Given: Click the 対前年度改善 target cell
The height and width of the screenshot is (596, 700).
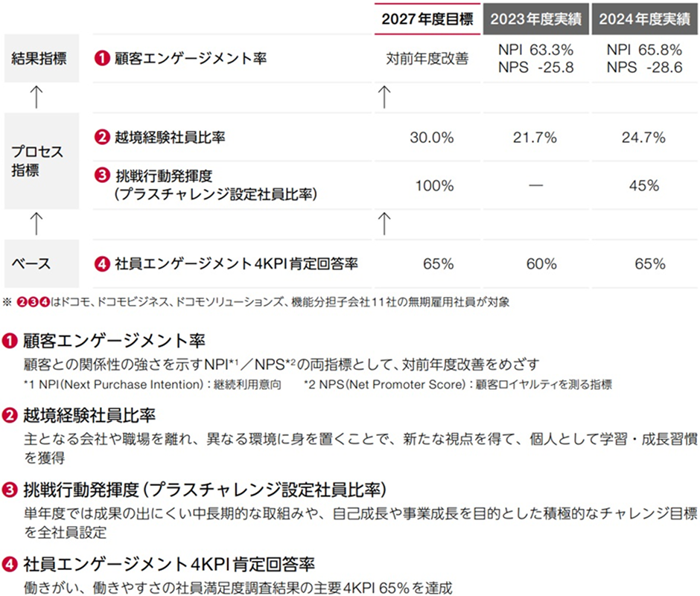Looking at the screenshot, I should pos(427,59).
